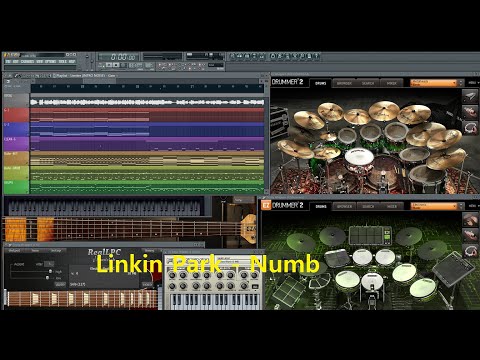The image size is (480, 360).
Task: Select the MIXER tab in upper EZdrummer window
Action: (391, 83)
